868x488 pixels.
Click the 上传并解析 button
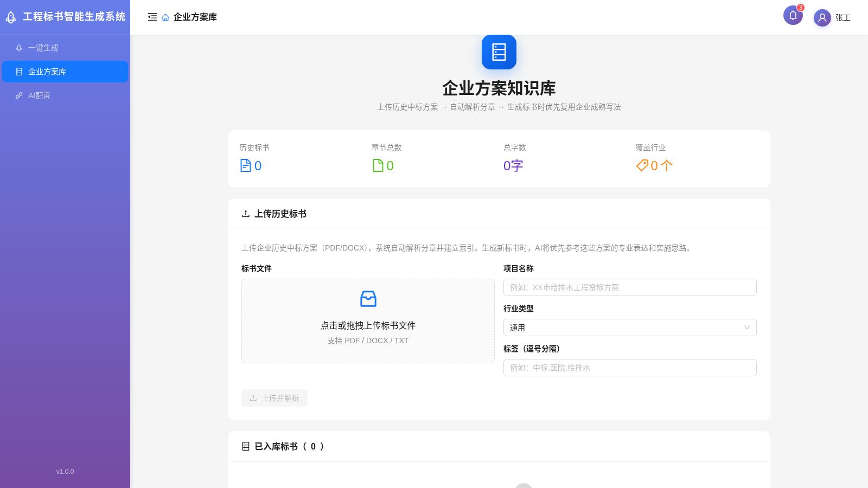click(x=275, y=398)
